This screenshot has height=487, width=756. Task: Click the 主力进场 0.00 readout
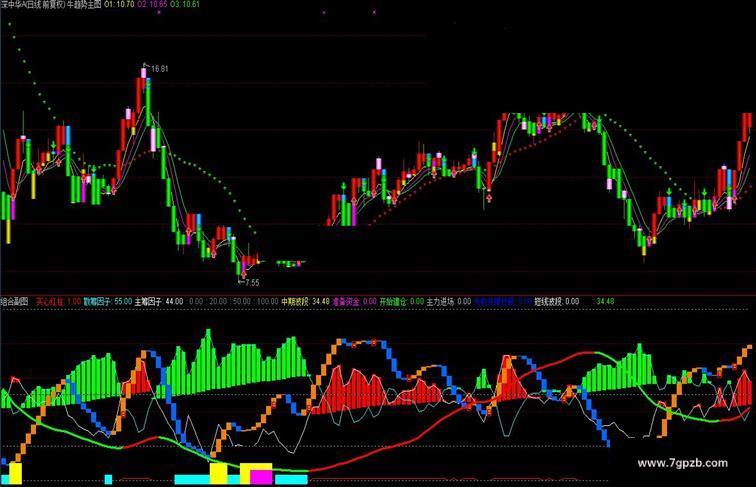[x=449, y=301]
